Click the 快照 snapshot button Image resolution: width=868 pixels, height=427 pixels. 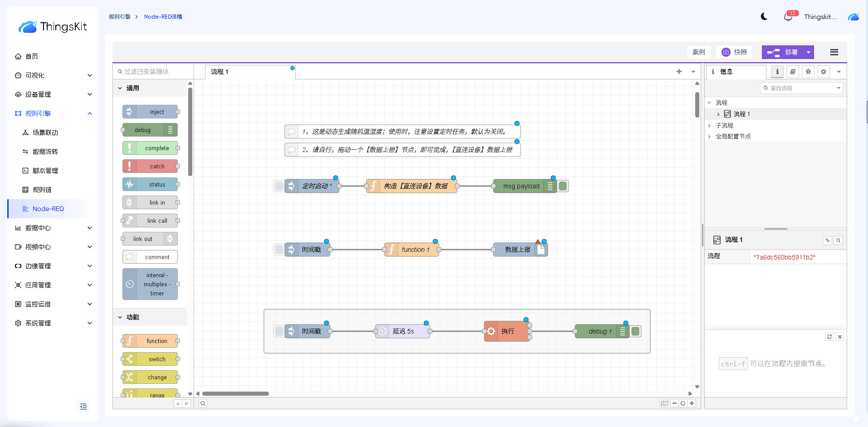734,52
